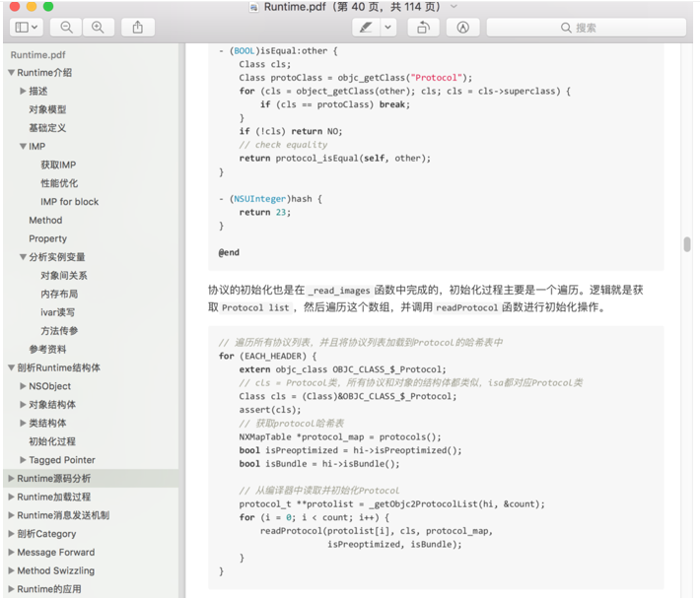Select 内存布局 outline entry
Image resolution: width=700 pixels, height=598 pixels.
point(59,294)
